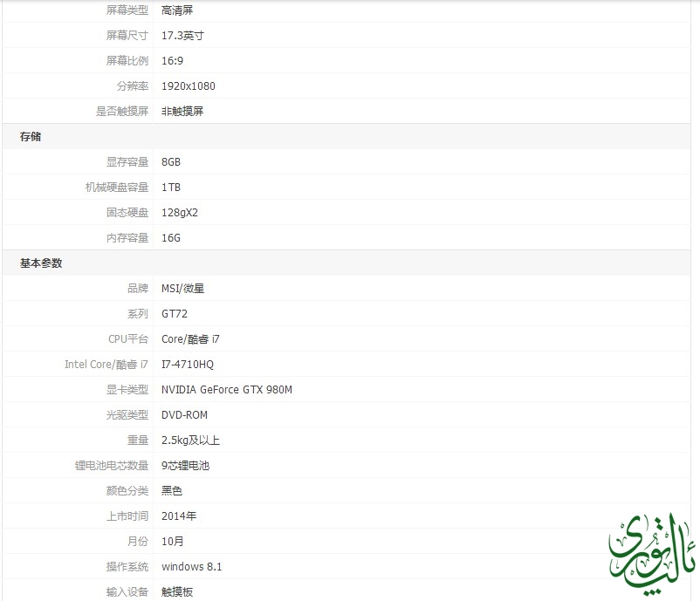The image size is (700, 601).
Task: Click the "光驱类型" label
Action: (x=127, y=415)
